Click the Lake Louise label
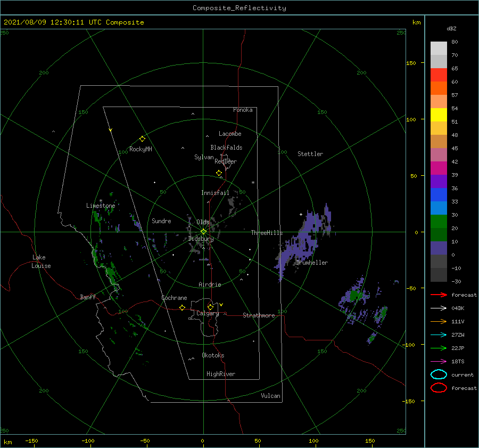Image resolution: width=479 pixels, height=448 pixels. pyautogui.click(x=41, y=262)
